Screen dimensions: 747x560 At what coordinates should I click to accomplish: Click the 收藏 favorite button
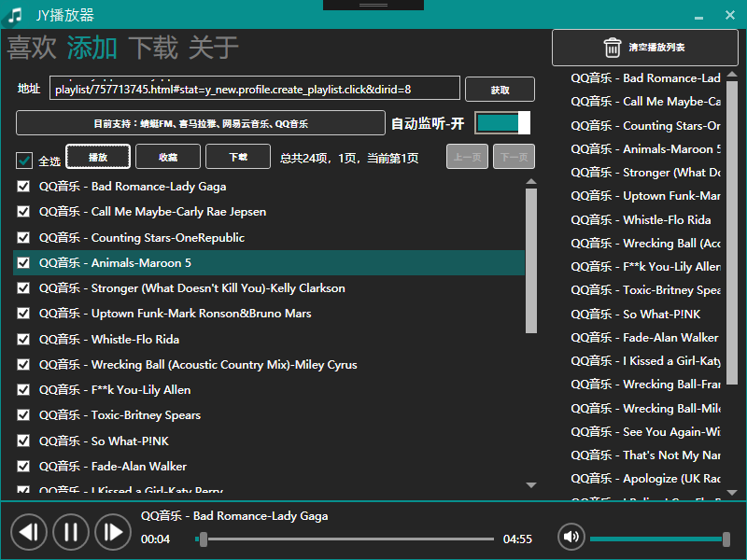(168, 157)
